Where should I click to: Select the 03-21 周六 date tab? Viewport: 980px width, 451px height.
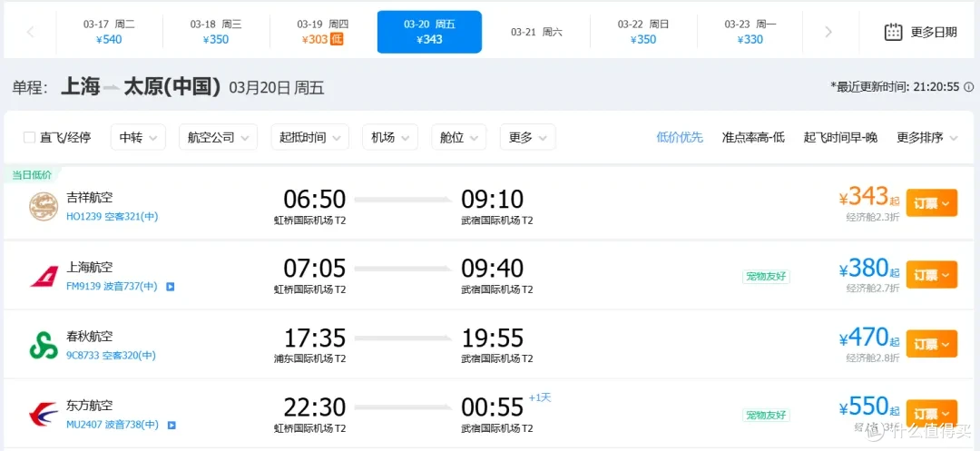click(536, 32)
